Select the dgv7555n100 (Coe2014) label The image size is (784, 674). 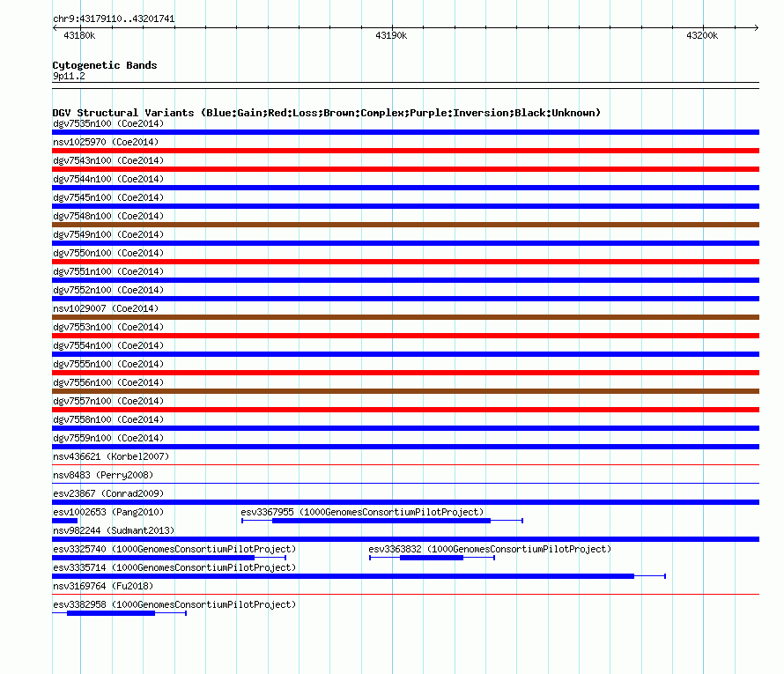108,364
